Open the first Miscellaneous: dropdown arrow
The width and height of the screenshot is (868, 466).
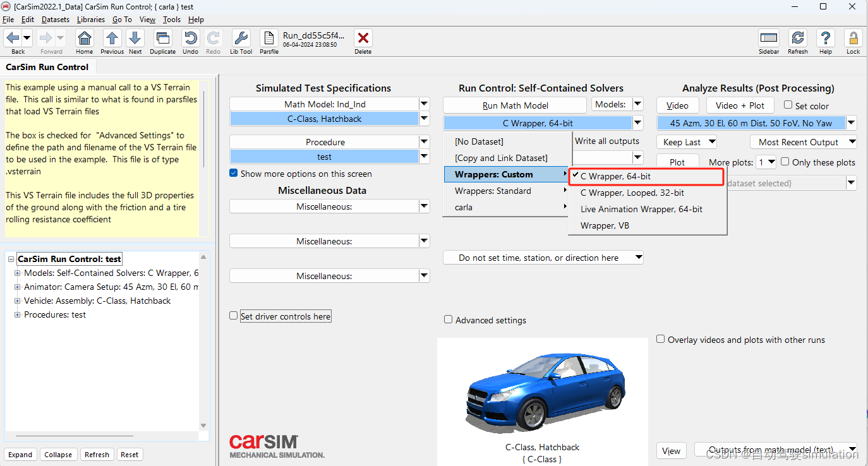point(424,206)
